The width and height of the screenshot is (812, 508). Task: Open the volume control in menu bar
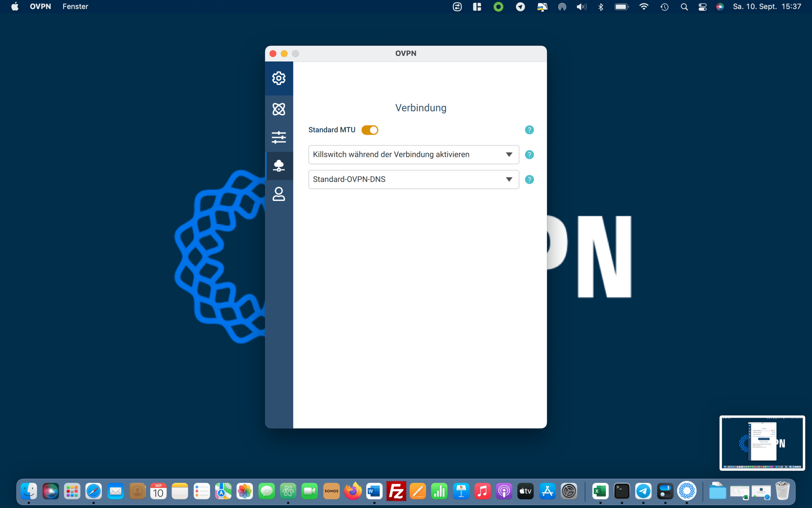[581, 7]
